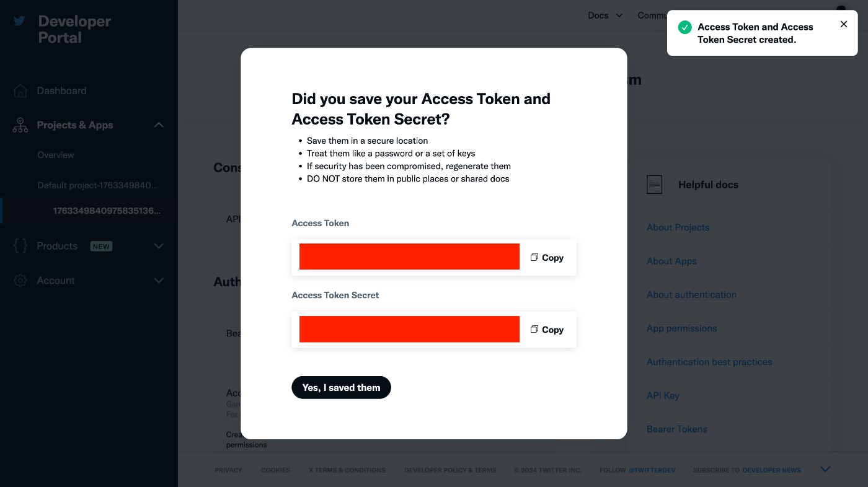Expand the Products menu chevron
Image resolution: width=868 pixels, height=487 pixels.
click(159, 246)
